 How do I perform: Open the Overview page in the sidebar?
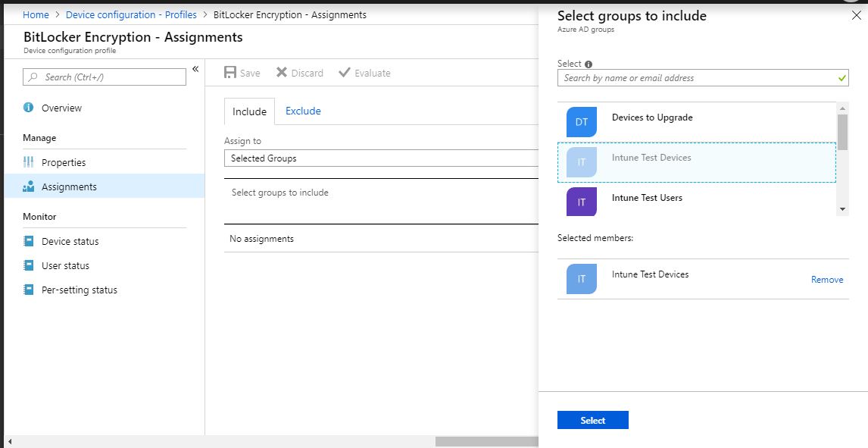point(60,108)
